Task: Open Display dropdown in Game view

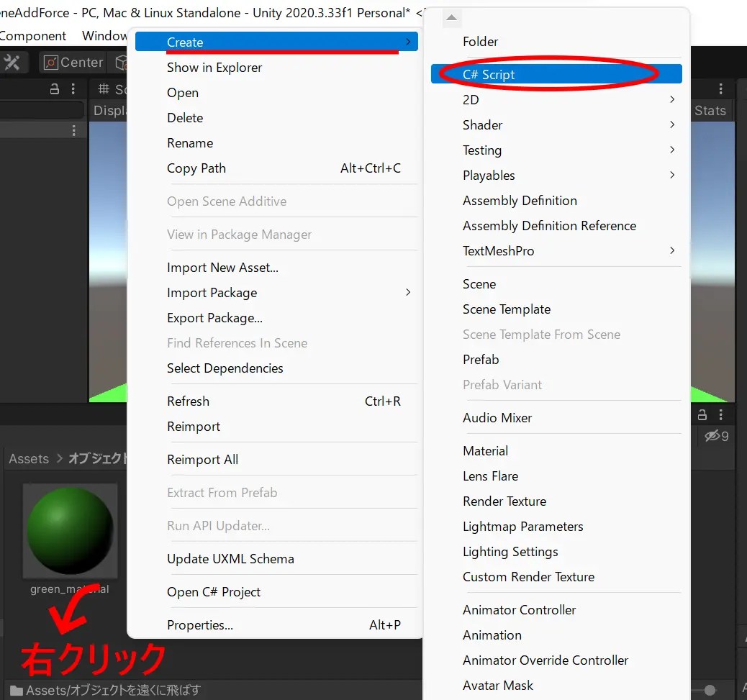Action: coord(109,111)
